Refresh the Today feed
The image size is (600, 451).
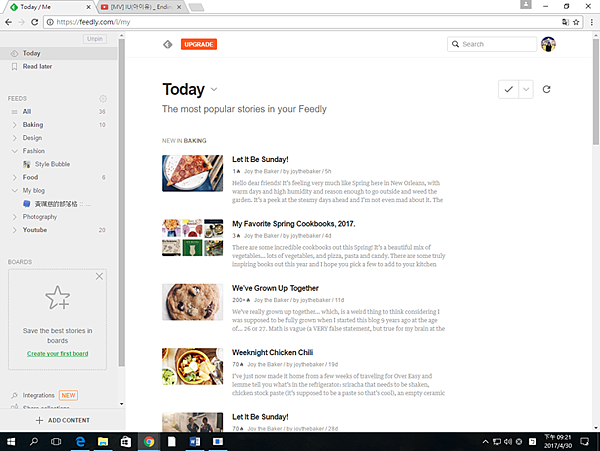coord(546,89)
